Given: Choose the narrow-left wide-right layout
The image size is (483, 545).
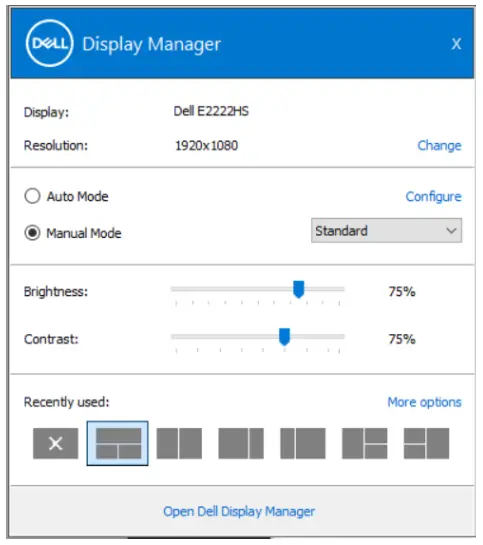Looking at the screenshot, I should (303, 444).
